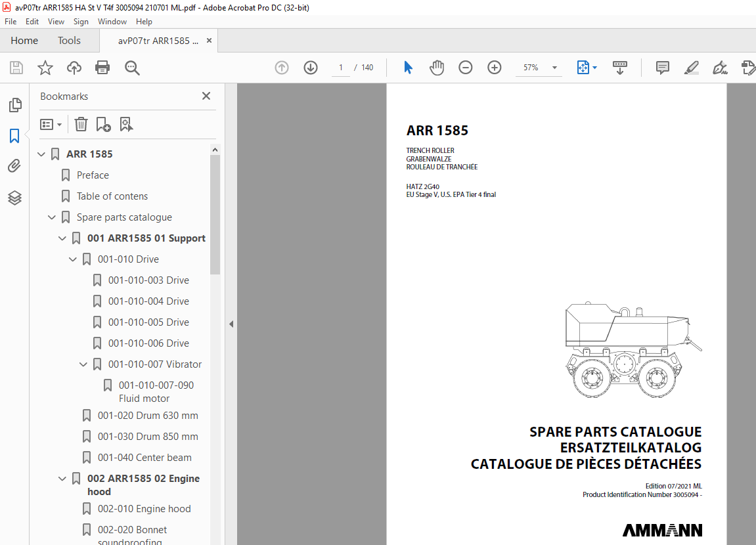Open the scrolling mode tool
The image size is (756, 545).
click(x=619, y=68)
